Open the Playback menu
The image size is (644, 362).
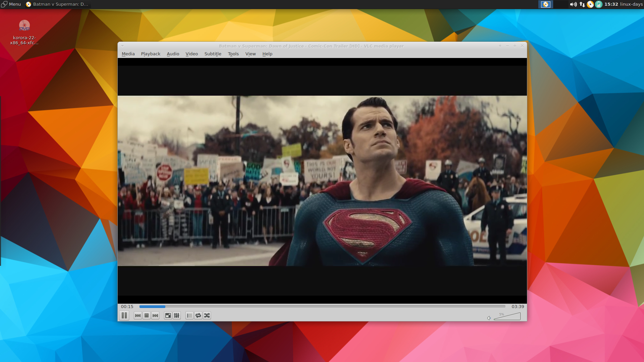151,54
